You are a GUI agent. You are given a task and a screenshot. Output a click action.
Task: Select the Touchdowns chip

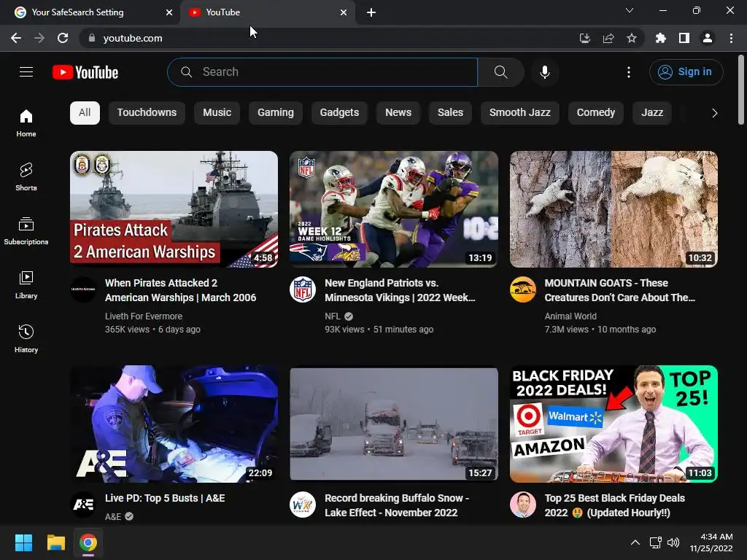147,113
